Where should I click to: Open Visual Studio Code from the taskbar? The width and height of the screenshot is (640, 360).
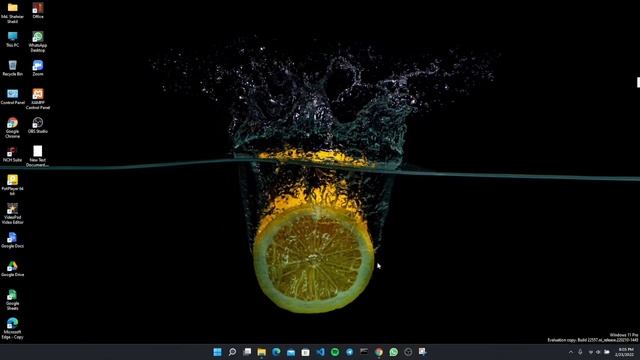[x=320, y=352]
